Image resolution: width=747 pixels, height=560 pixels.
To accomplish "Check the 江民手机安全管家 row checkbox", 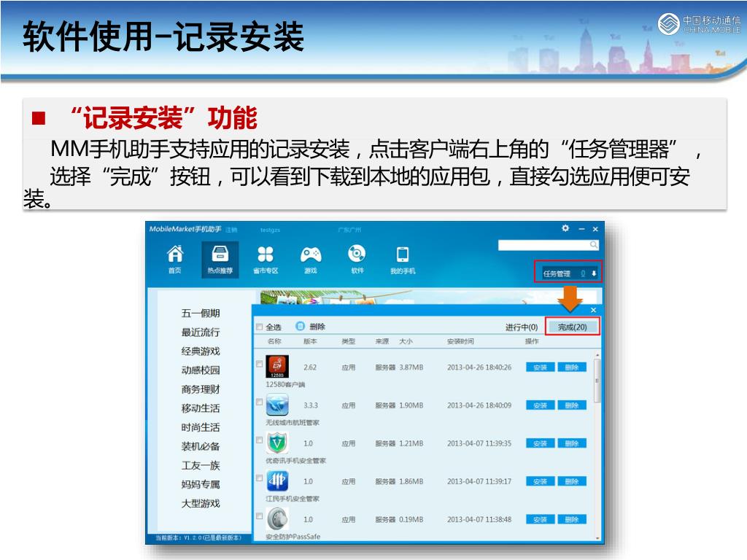I will pos(259,478).
